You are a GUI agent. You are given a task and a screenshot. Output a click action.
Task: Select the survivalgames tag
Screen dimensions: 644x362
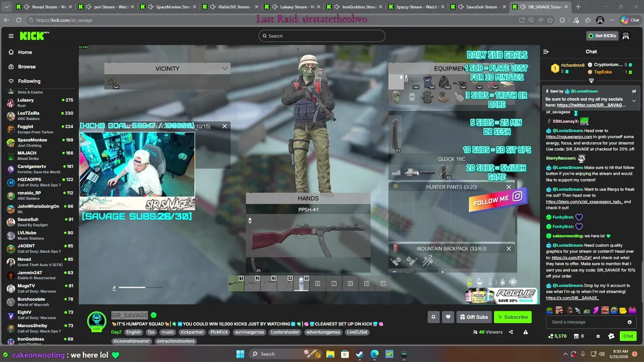(x=250, y=332)
